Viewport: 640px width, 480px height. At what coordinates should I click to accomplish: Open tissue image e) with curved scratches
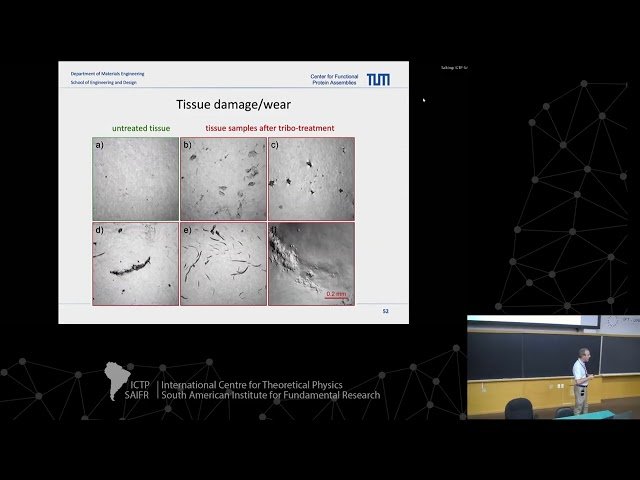pos(223,263)
